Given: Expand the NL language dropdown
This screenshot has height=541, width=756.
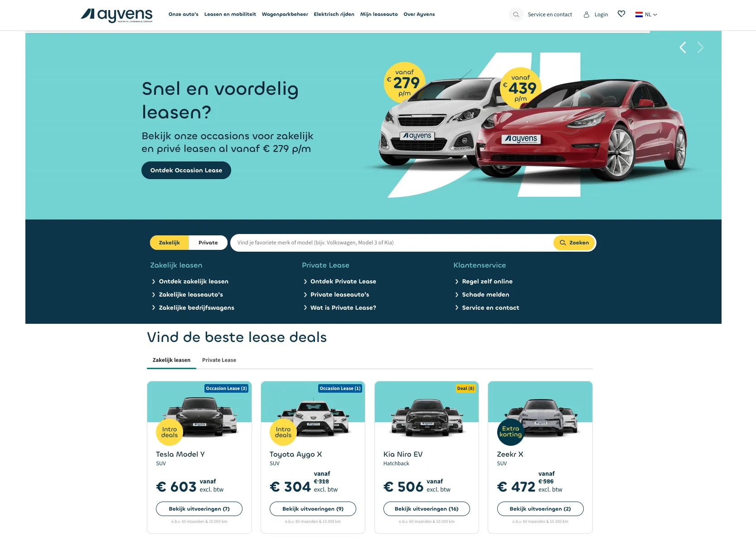Looking at the screenshot, I should point(646,15).
